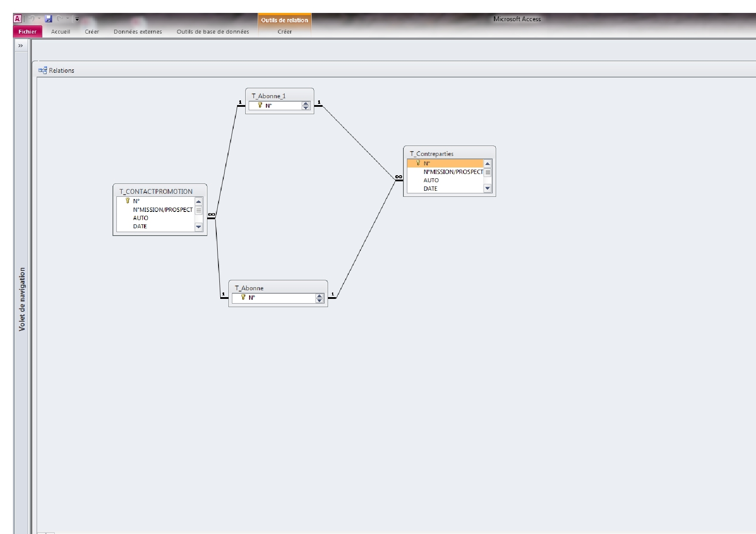Screen dimensions: 756x534
Task: Click the Redo icon in quick access toolbar
Action: (x=60, y=19)
